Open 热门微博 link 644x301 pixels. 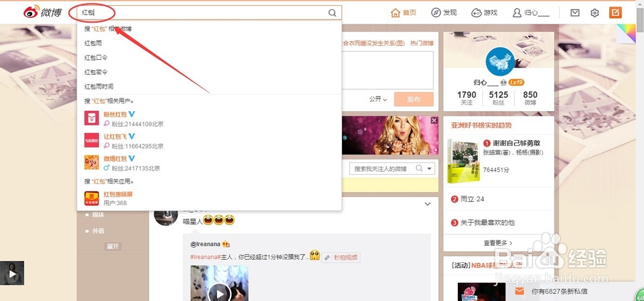(x=422, y=43)
